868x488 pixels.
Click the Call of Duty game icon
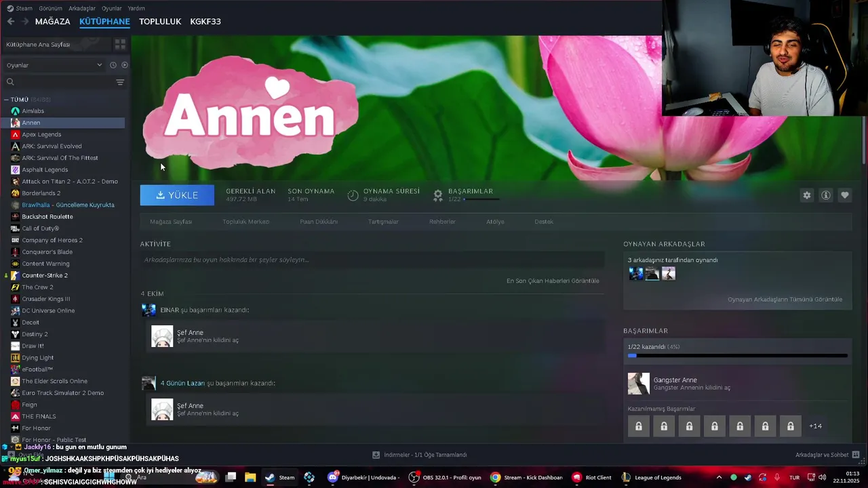click(16, 228)
